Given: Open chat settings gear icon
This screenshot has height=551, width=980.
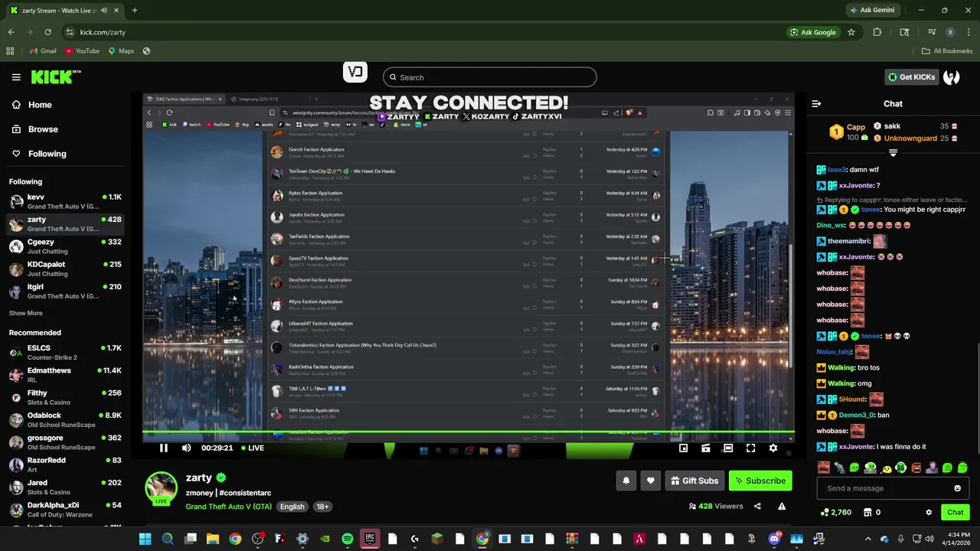Looking at the screenshot, I should (929, 512).
